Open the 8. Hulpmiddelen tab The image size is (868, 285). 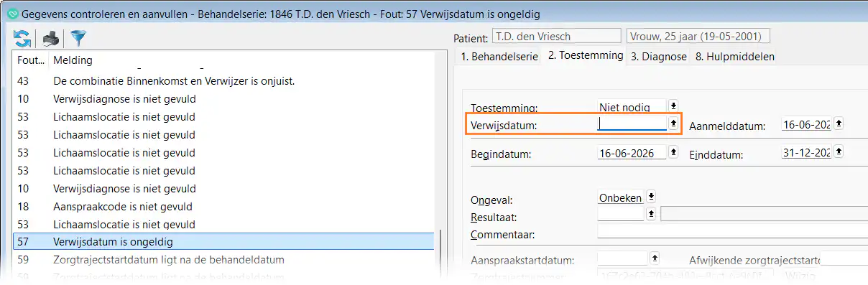point(734,57)
